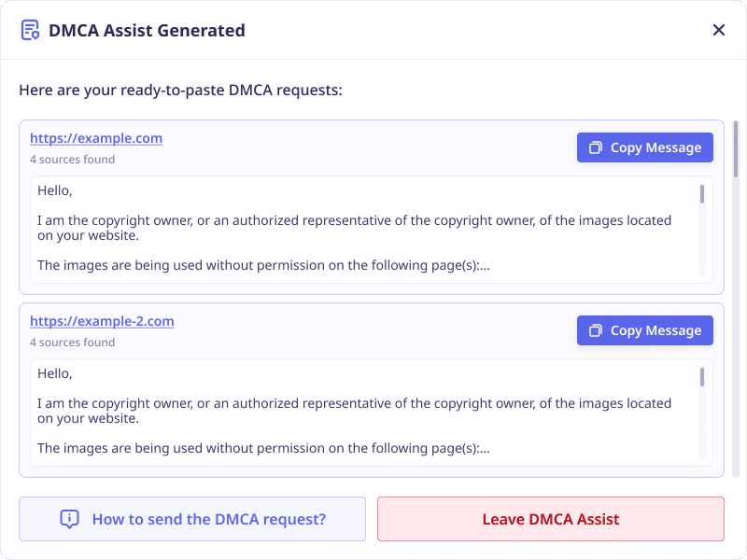The image size is (747, 560).
Task: Open the https://example-2.com link
Action: (x=102, y=321)
